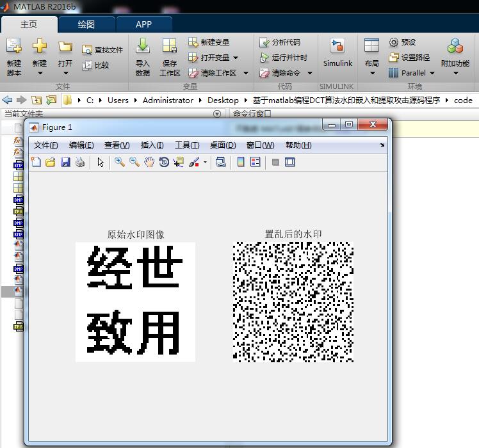Click Save Workspace (保存工作区)
479x448 pixels.
170,57
